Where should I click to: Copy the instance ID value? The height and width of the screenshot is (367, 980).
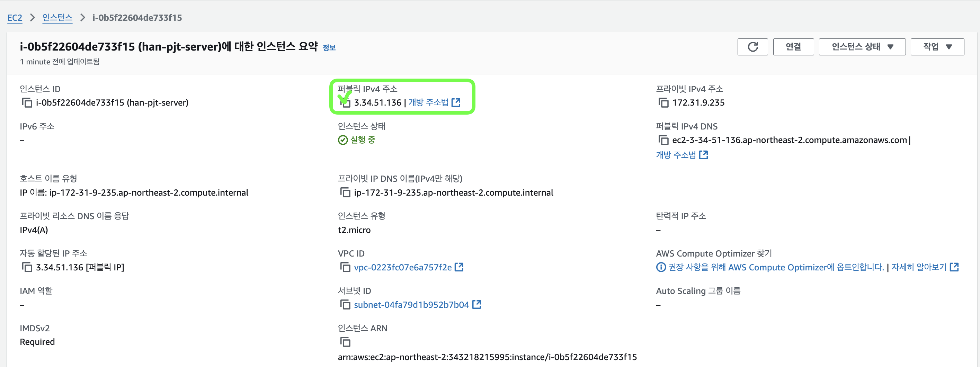(27, 103)
